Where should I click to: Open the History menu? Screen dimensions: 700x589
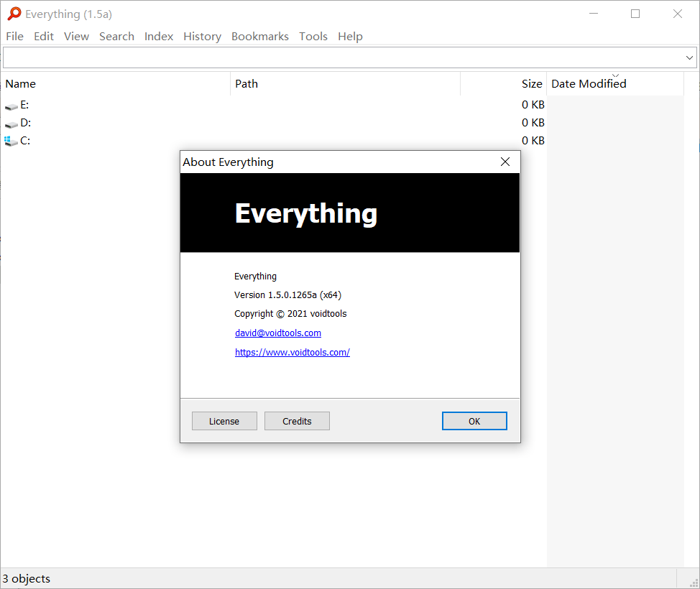(202, 36)
